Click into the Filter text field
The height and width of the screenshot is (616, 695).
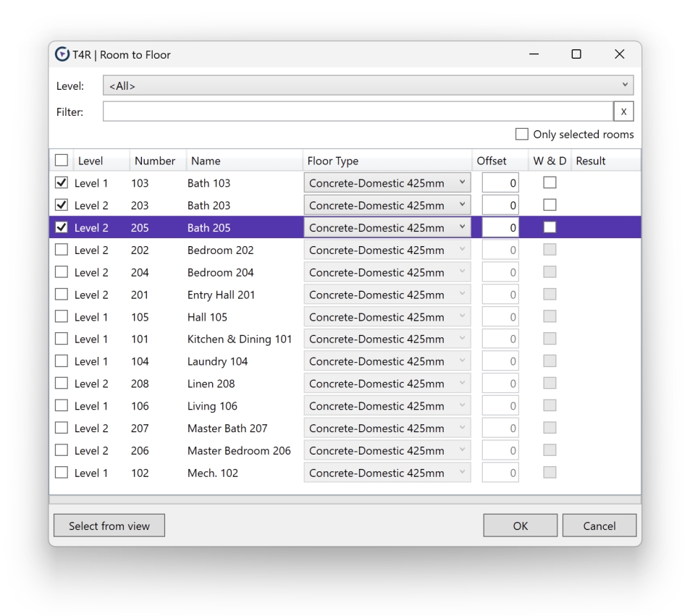[x=358, y=111]
